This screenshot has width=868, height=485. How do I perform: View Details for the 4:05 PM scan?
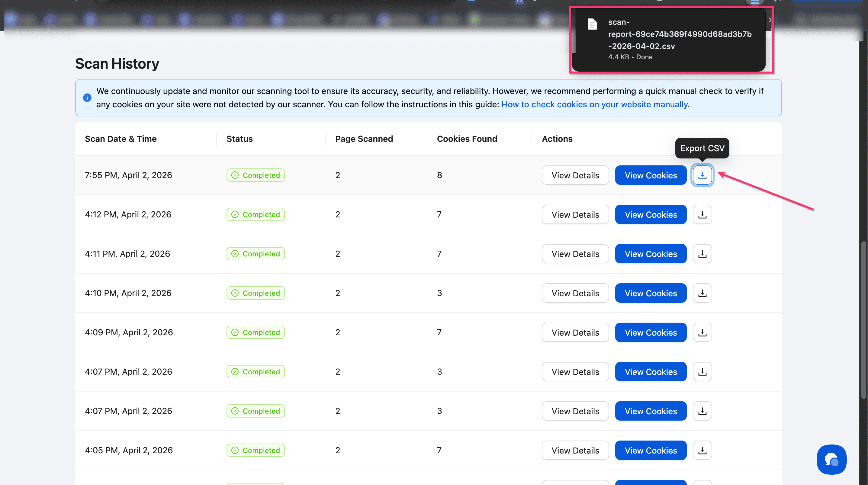point(575,450)
